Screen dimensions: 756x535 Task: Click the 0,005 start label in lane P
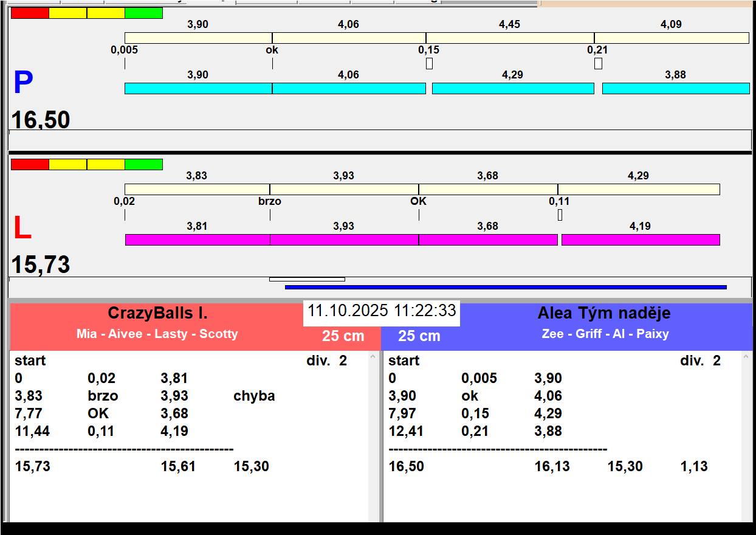click(x=124, y=50)
